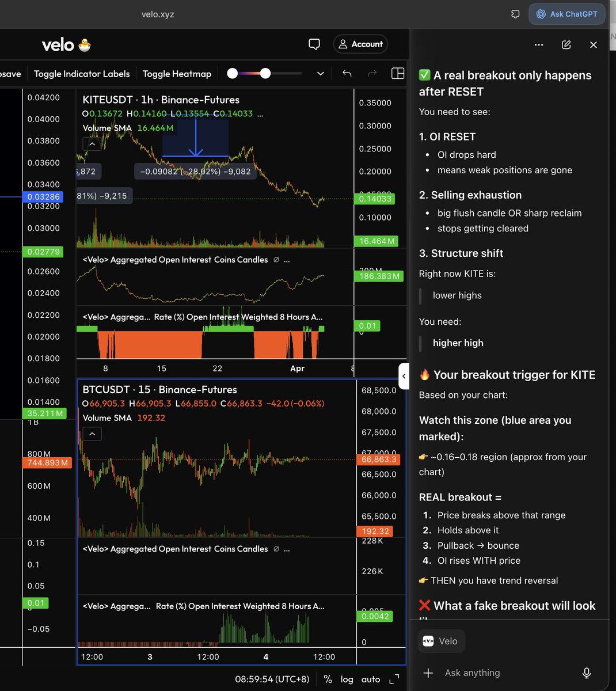
Task: Click the Volume SMA 16.464M label
Action: pos(128,128)
